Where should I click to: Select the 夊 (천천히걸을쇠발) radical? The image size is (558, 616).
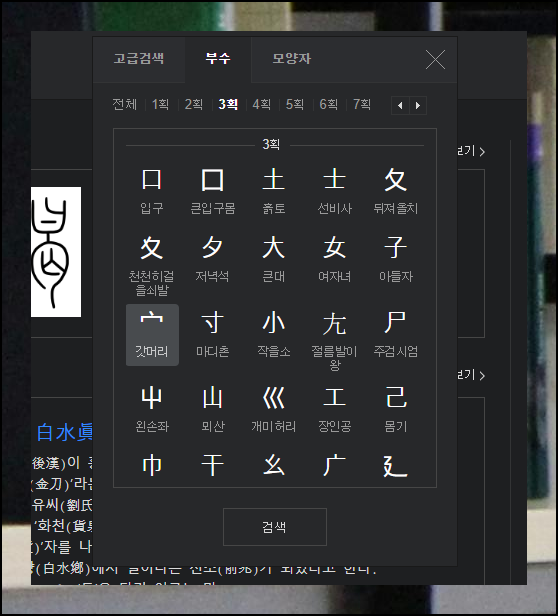(152, 266)
